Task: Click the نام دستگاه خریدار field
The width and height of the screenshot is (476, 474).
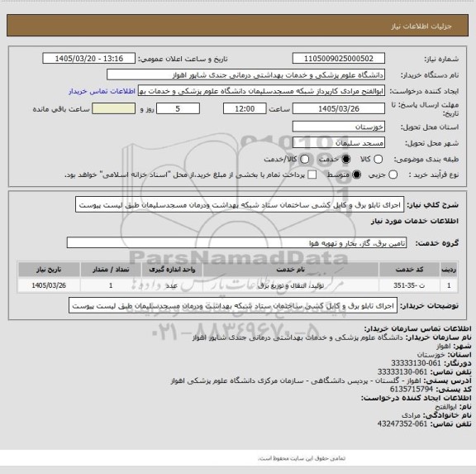Action: (x=246, y=74)
